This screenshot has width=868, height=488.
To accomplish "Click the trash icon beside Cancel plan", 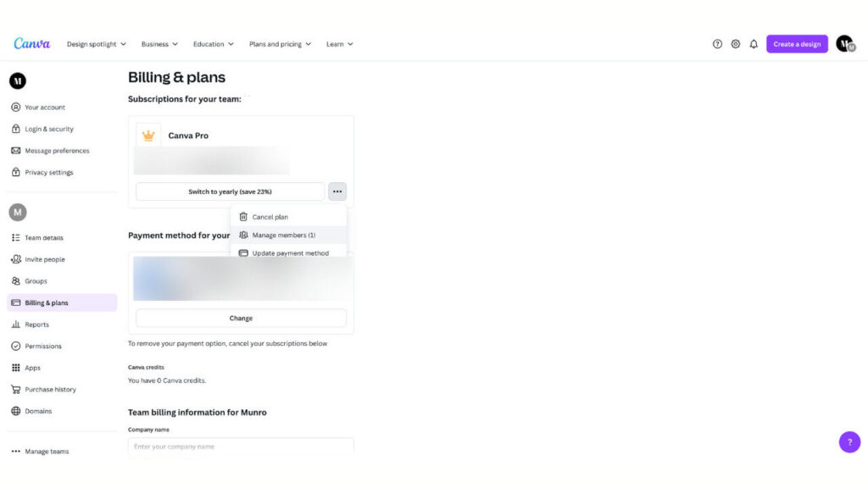I will point(243,217).
